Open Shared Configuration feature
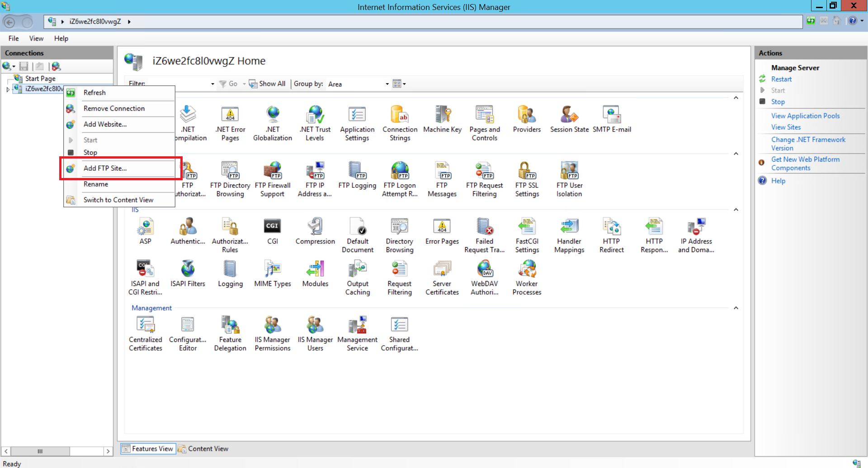This screenshot has width=868, height=468. pyautogui.click(x=400, y=334)
